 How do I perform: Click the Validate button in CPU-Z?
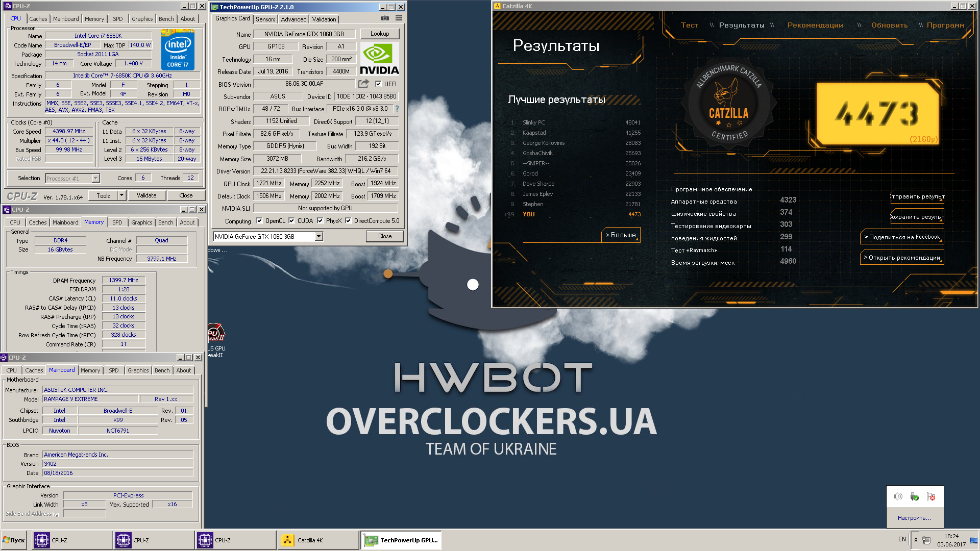pyautogui.click(x=146, y=195)
